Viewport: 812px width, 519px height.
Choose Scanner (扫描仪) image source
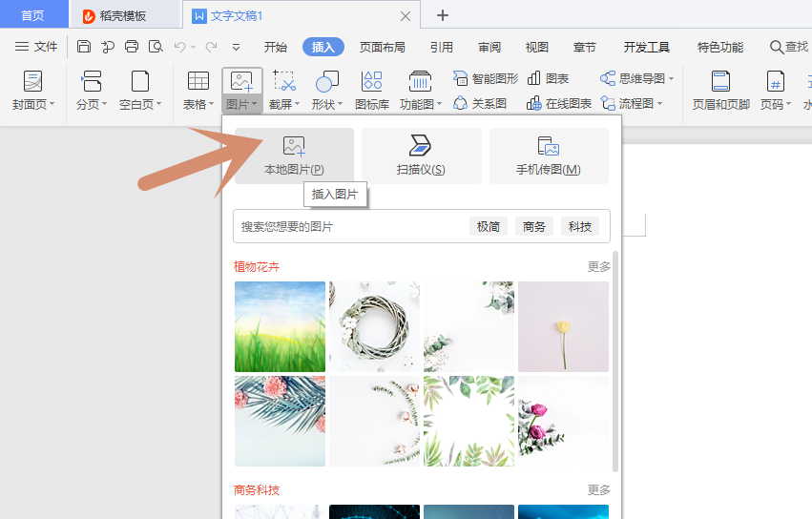point(421,156)
